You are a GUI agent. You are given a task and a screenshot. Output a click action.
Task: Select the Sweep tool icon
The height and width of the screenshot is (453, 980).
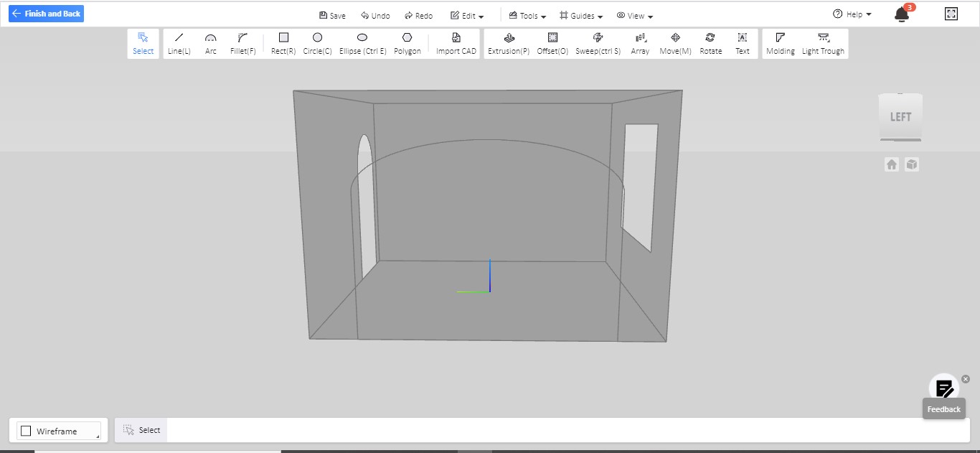tap(598, 37)
